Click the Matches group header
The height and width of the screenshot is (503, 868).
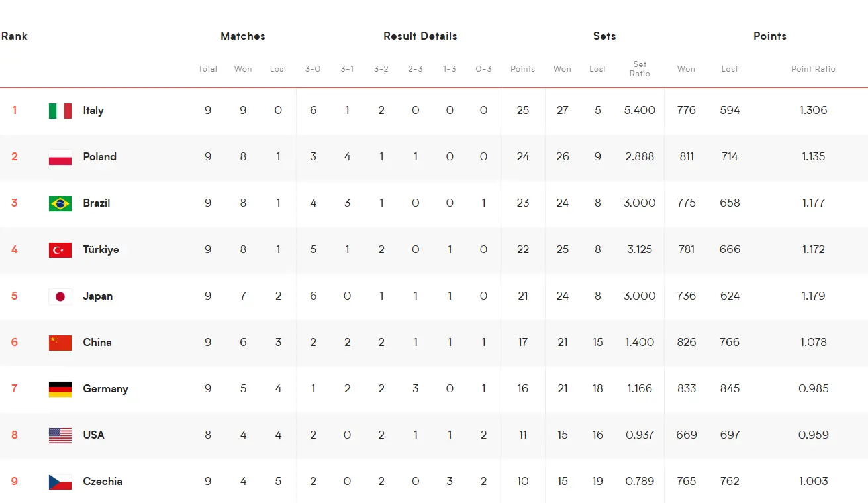click(x=243, y=36)
